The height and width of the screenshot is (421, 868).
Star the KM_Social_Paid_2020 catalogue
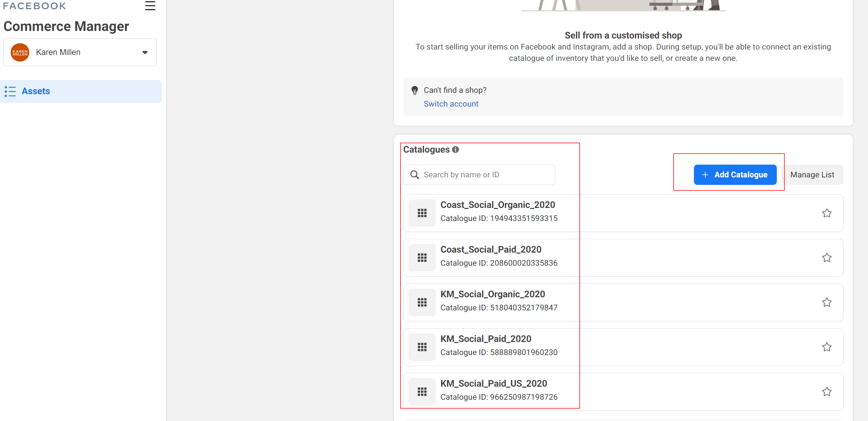(x=827, y=347)
